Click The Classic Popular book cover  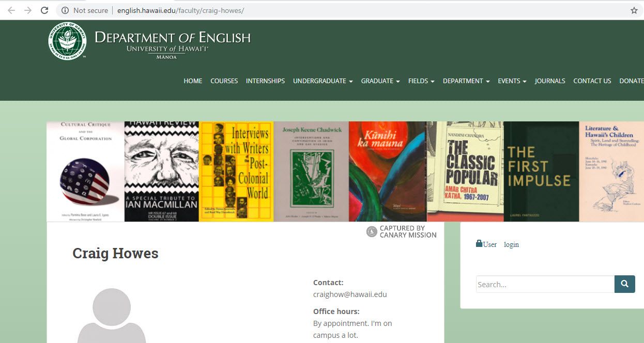[x=465, y=171]
